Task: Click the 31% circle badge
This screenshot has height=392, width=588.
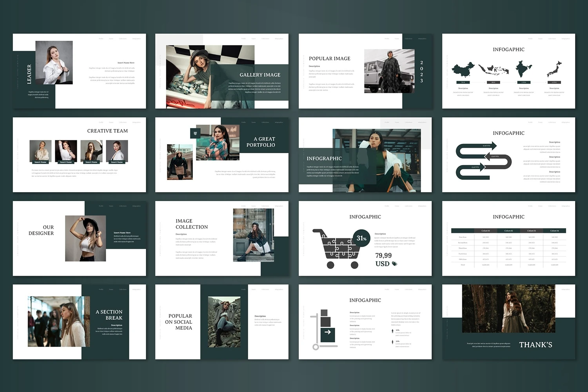Action: [361, 238]
